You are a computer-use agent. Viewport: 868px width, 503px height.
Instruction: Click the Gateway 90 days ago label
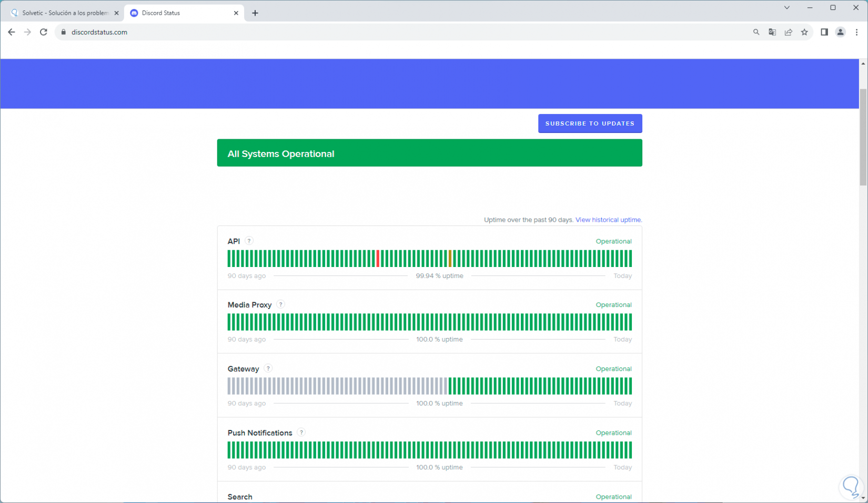[247, 404]
